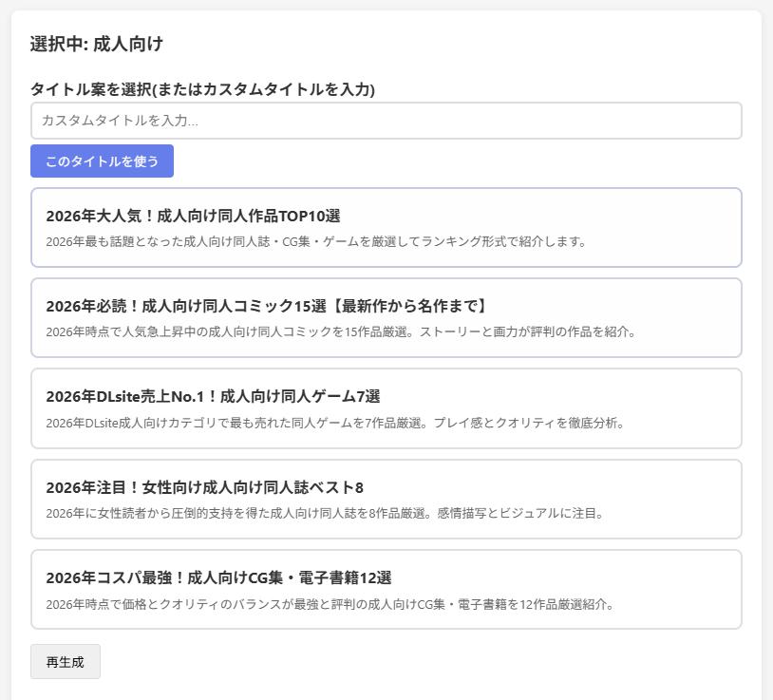773x700 pixels.
Task: Click the カスタムタイトルを入力 placeholder text
Action: (120, 121)
